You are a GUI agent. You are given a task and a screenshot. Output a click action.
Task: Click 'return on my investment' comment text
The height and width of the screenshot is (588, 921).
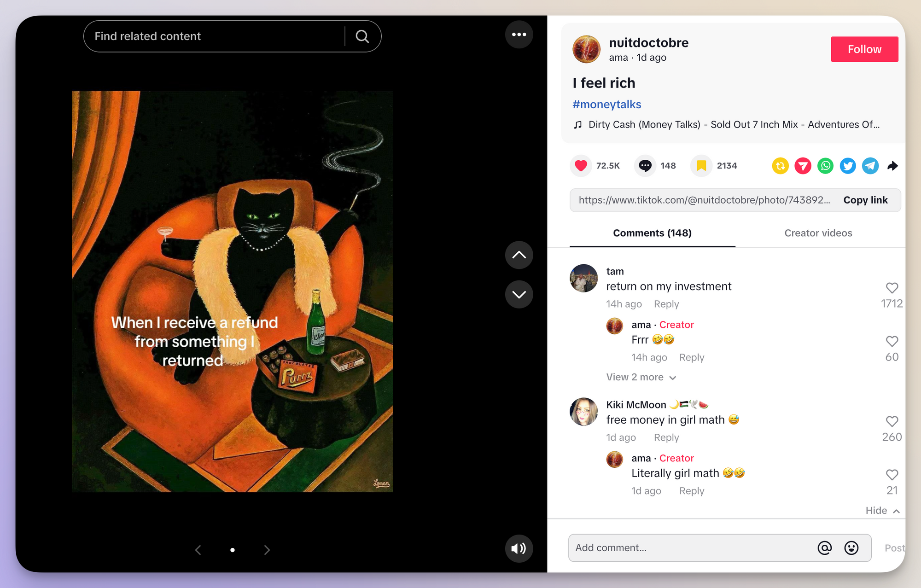(x=669, y=287)
